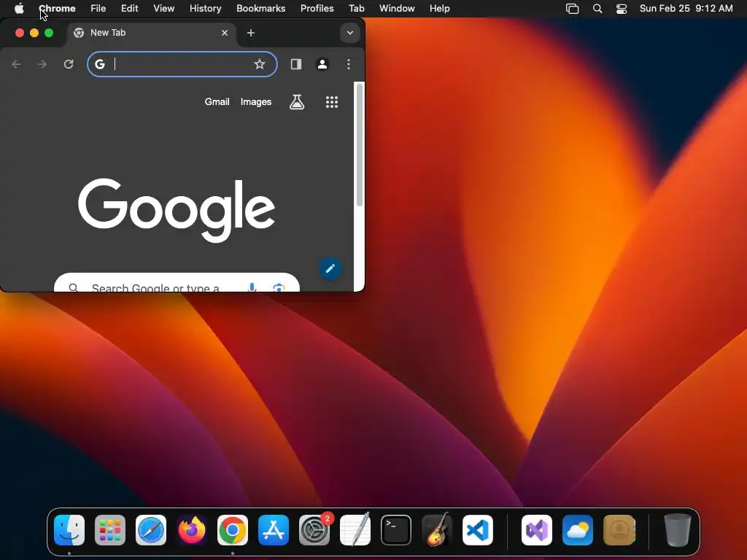This screenshot has width=747, height=560.
Task: Open a new tab with plus button
Action: (x=251, y=33)
